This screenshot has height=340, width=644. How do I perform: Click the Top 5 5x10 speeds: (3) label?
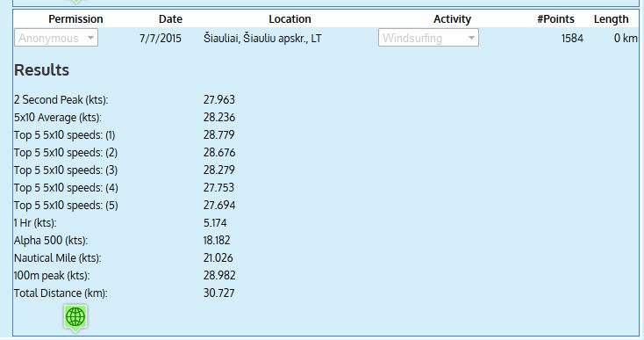click(66, 170)
